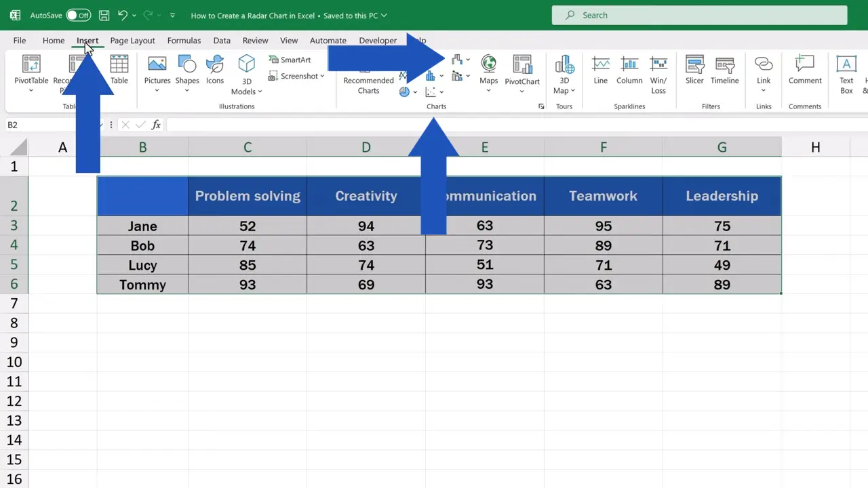Select cell in the formula Name Box
This screenshot has height=488, width=868.
[41, 125]
